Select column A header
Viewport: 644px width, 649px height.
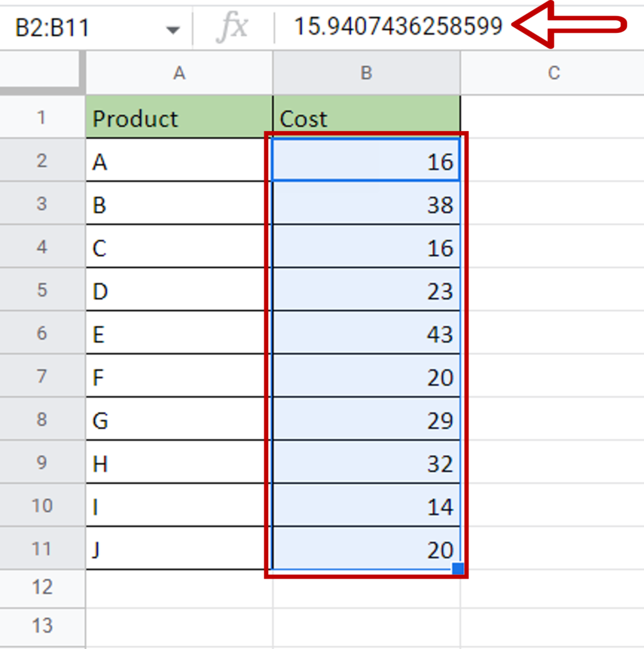pos(179,74)
